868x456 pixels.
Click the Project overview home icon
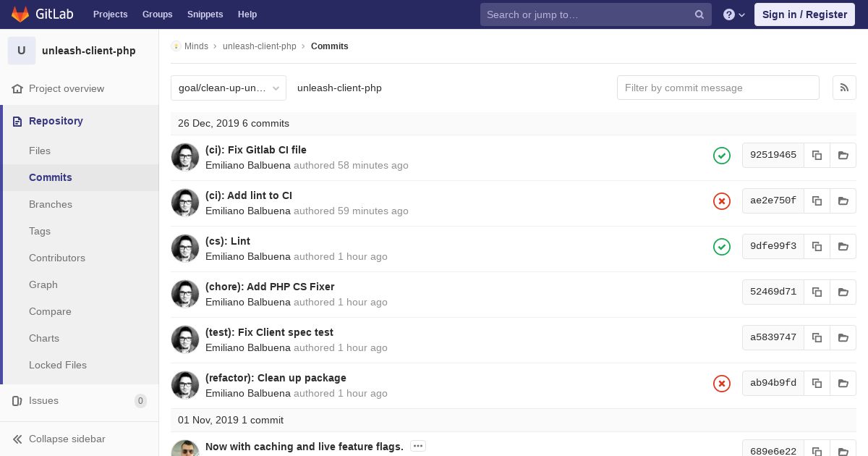pyautogui.click(x=17, y=88)
